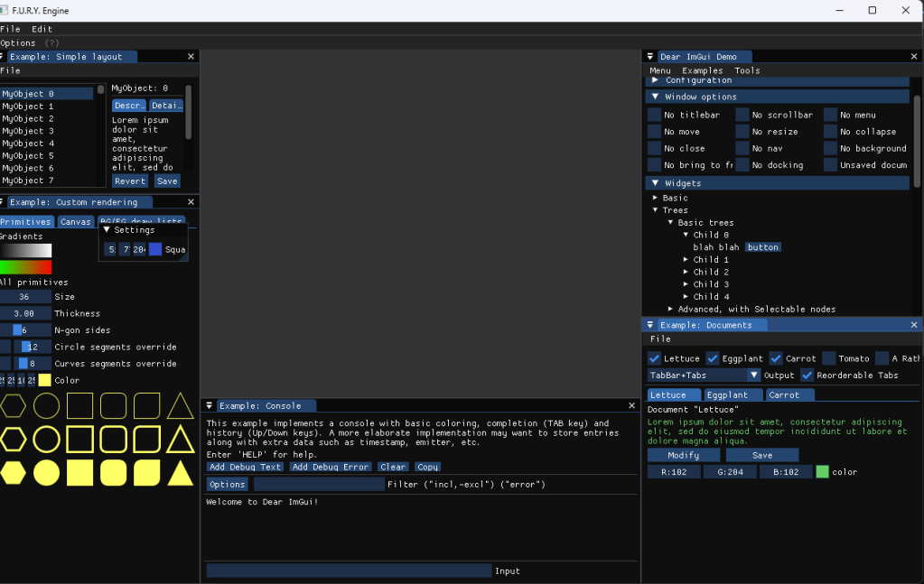
Task: Switch to the Canvas tab
Action: 75,221
